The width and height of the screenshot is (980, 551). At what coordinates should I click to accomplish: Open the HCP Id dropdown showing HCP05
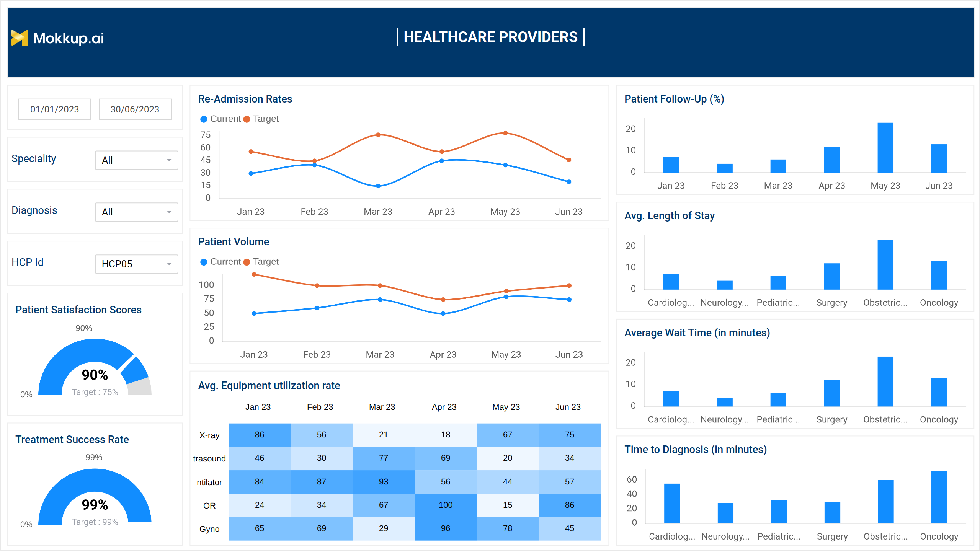[x=137, y=264]
